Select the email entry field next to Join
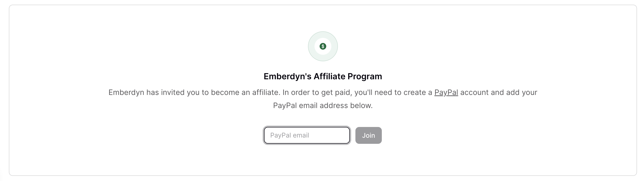 tap(307, 135)
